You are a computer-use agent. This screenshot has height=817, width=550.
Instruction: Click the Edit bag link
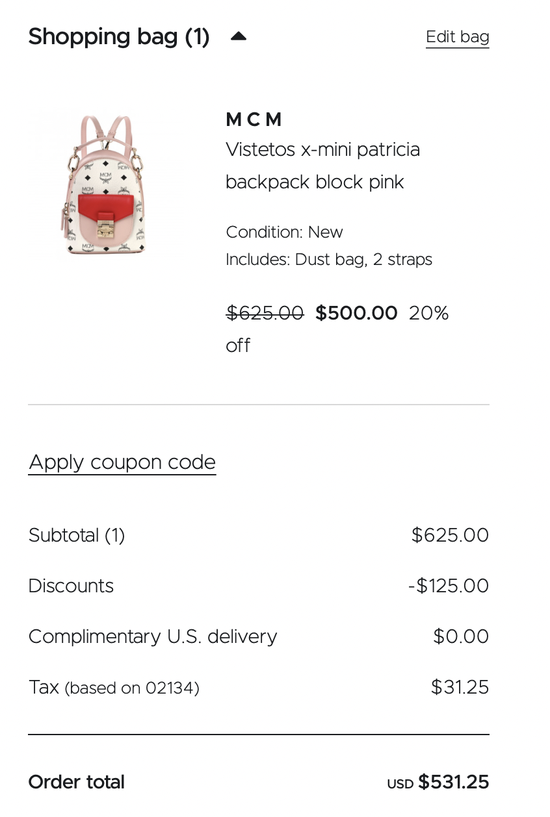click(x=457, y=37)
